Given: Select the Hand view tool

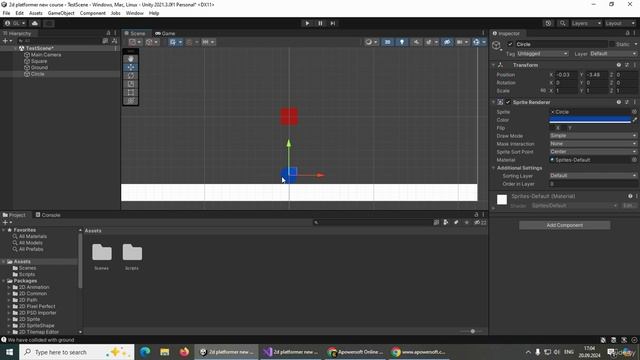Looking at the screenshot, I should (131, 59).
